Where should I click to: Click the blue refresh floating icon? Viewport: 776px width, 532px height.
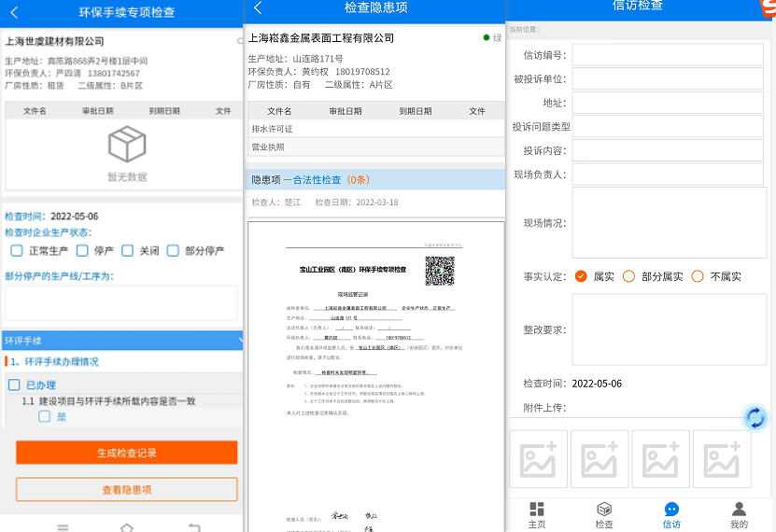[755, 418]
